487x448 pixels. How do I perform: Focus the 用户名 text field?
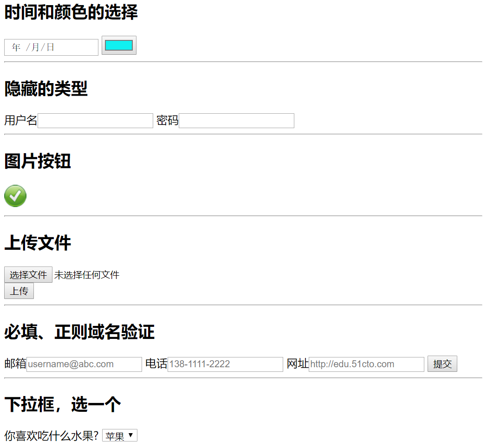click(x=95, y=121)
